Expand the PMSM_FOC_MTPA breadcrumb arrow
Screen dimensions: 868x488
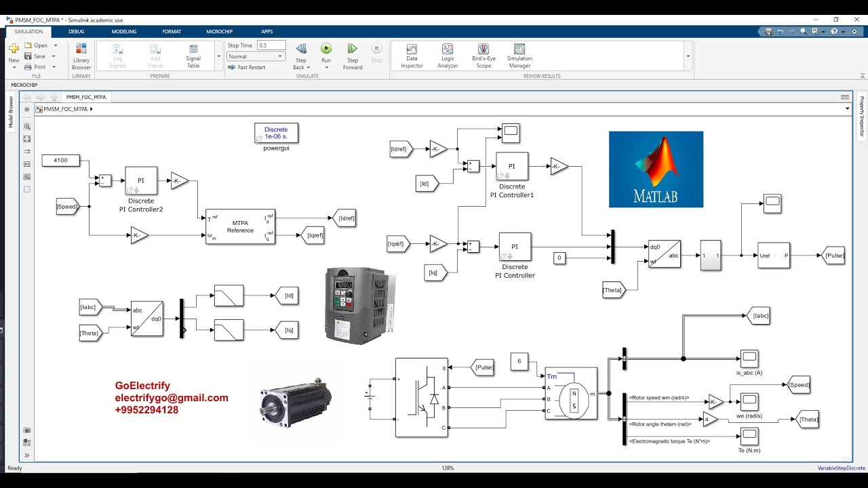91,109
